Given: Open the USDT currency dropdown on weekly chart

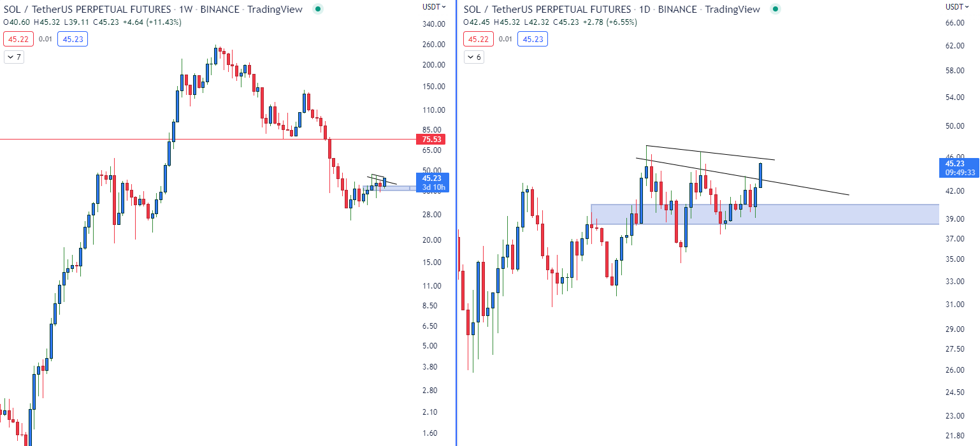Looking at the screenshot, I should click(434, 6).
